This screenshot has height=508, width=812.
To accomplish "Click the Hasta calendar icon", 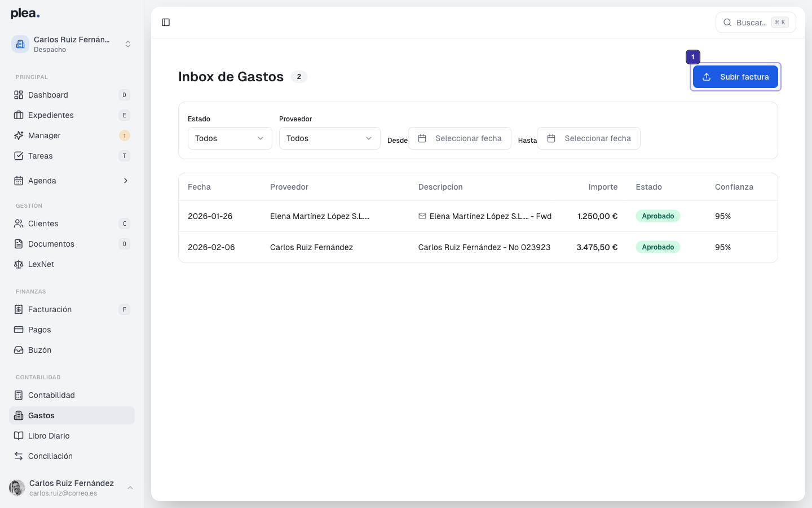I will [551, 138].
